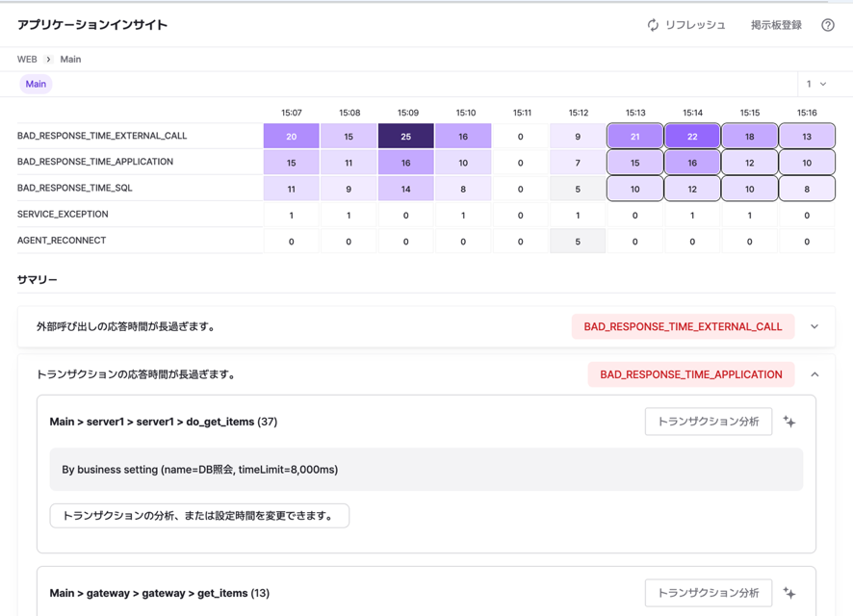
Task: Open the help question mark icon
Action: pos(827,25)
